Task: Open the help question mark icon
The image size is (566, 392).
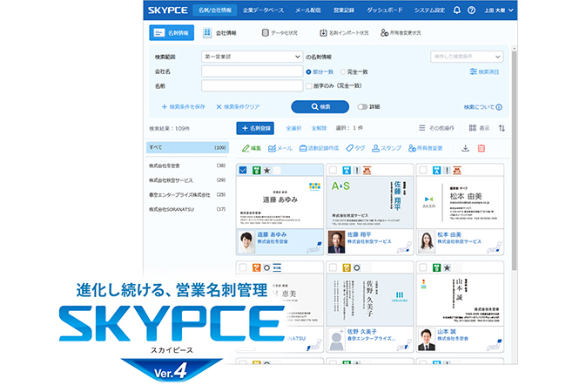Action: [x=471, y=10]
